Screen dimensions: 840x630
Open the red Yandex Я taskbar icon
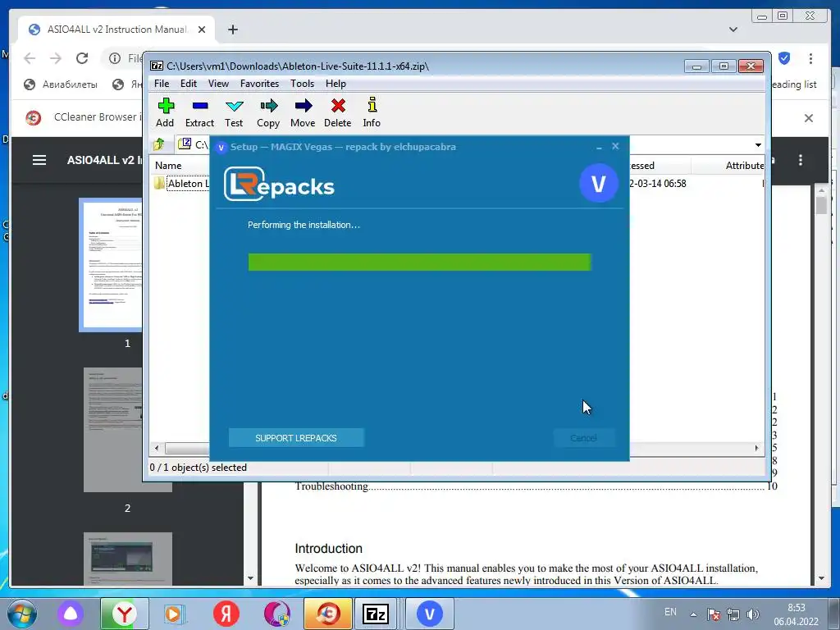pyautogui.click(x=226, y=614)
